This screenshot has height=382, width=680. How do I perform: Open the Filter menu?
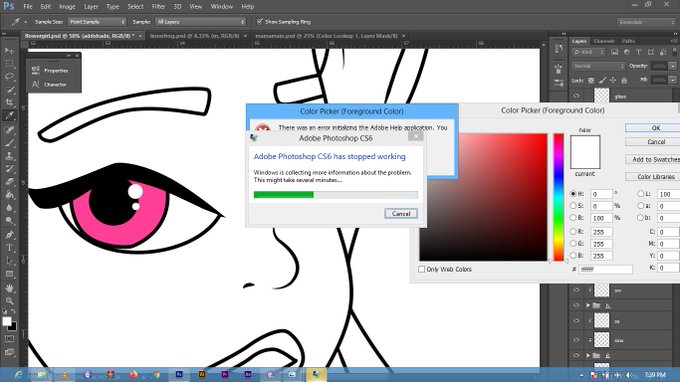tap(158, 7)
